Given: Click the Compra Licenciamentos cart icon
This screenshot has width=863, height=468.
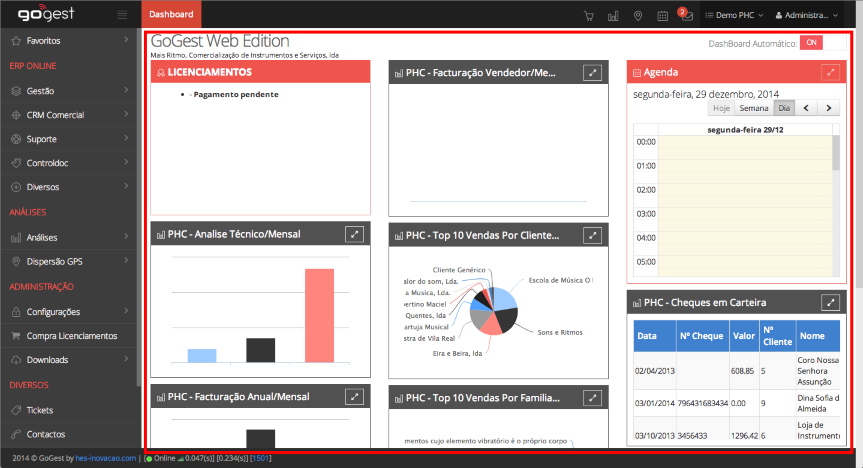Looking at the screenshot, I should (16, 336).
